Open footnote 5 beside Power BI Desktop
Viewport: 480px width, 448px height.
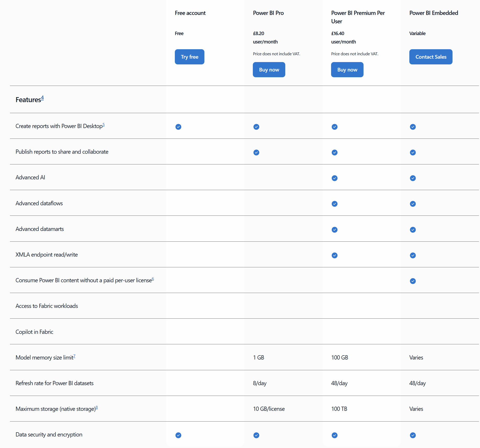point(104,125)
